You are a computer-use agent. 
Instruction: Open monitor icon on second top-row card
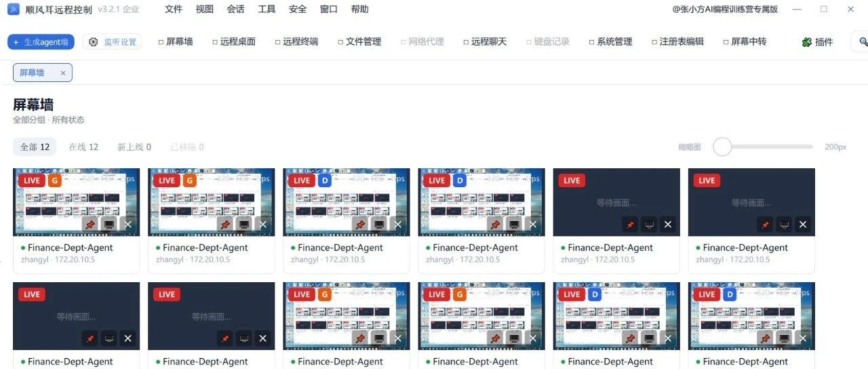point(243,225)
